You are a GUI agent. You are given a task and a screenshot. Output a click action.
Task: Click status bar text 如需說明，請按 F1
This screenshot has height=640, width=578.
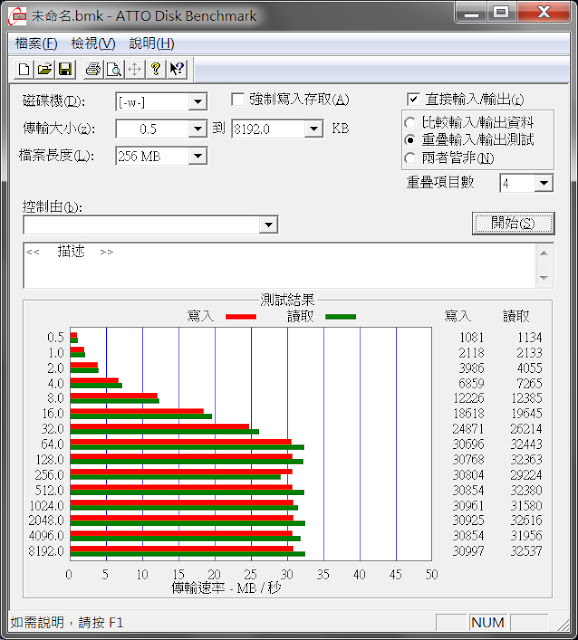click(x=67, y=622)
